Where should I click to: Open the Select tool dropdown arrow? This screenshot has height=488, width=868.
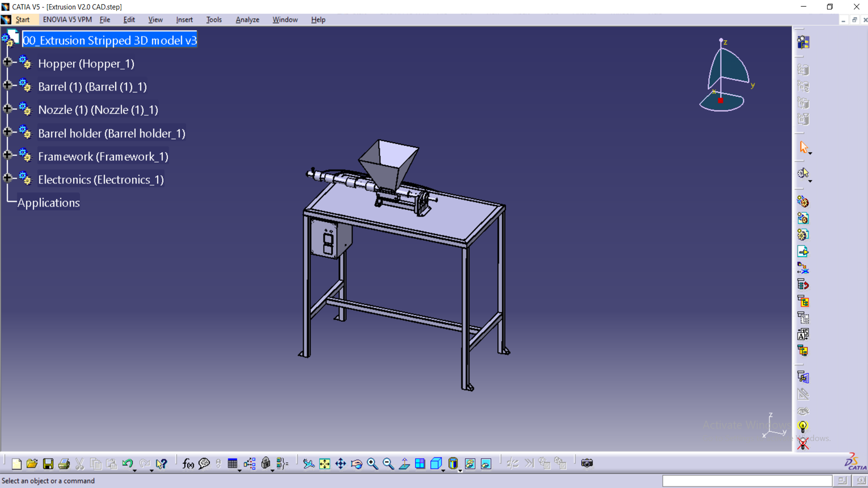point(810,154)
